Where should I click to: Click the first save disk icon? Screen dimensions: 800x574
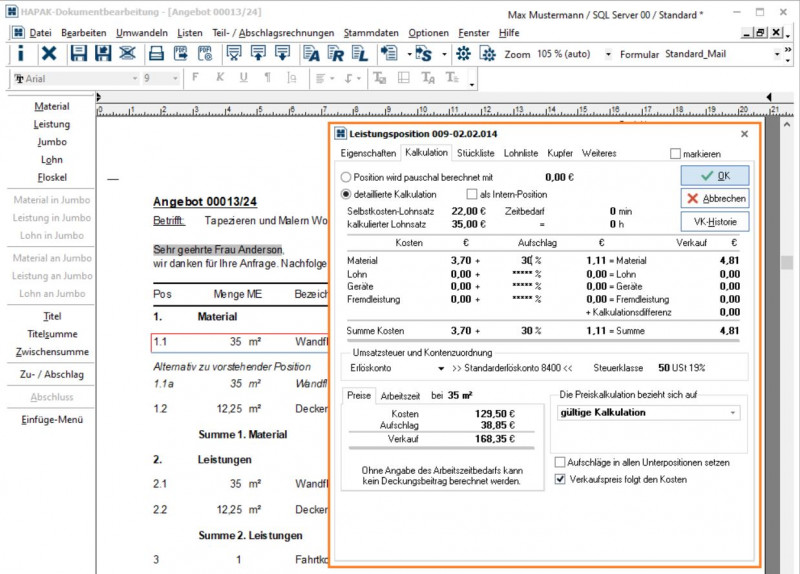point(78,54)
